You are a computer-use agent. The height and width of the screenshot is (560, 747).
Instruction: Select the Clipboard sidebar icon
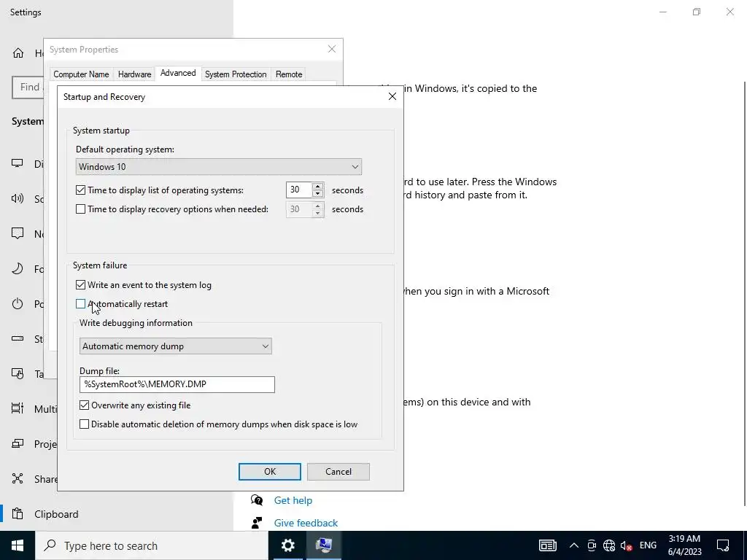[x=18, y=514]
